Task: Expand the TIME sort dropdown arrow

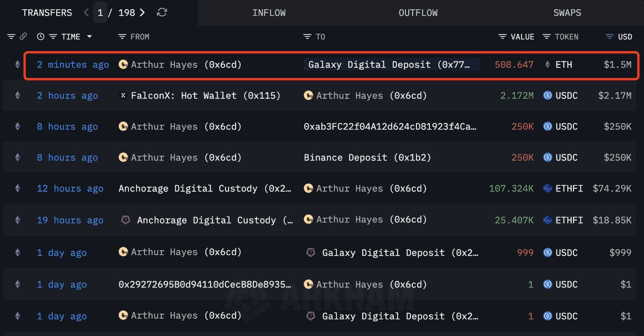Action: coord(89,37)
